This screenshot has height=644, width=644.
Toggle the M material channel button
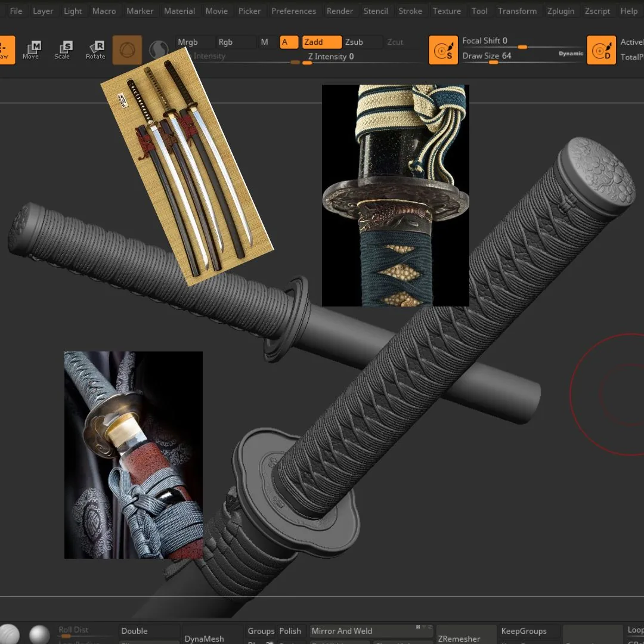(267, 42)
